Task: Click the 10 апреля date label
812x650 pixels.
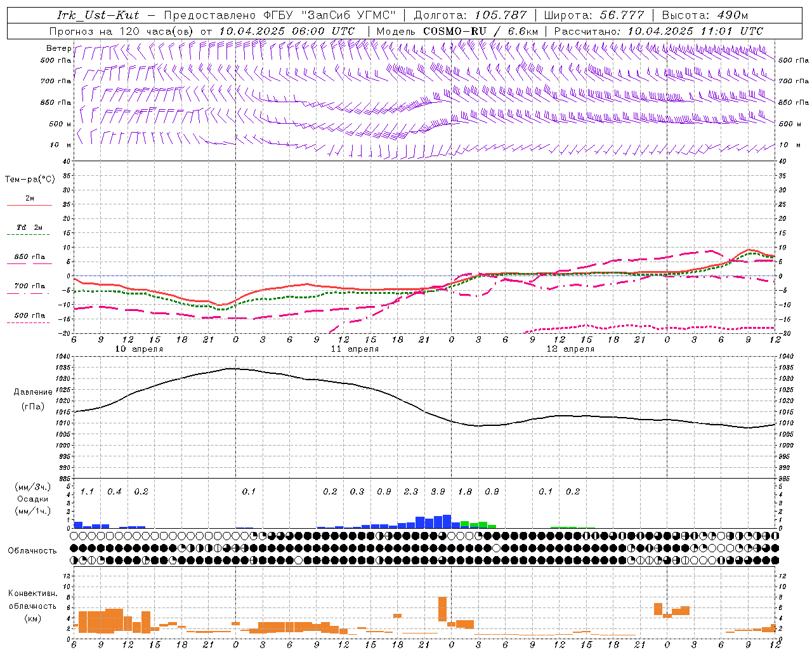Action: click(139, 349)
